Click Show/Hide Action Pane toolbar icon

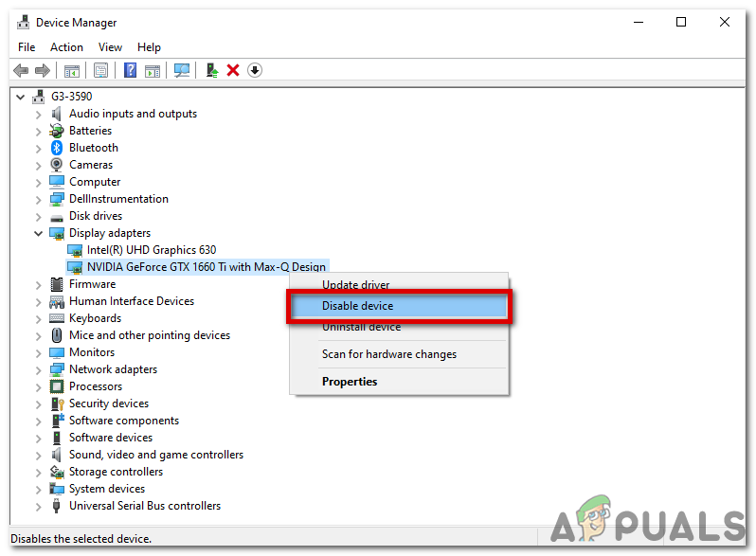153,71
